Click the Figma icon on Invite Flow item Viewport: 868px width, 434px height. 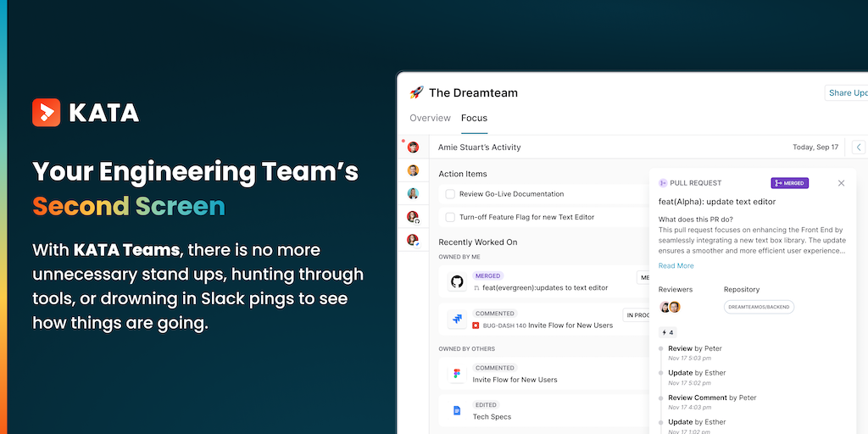457,374
